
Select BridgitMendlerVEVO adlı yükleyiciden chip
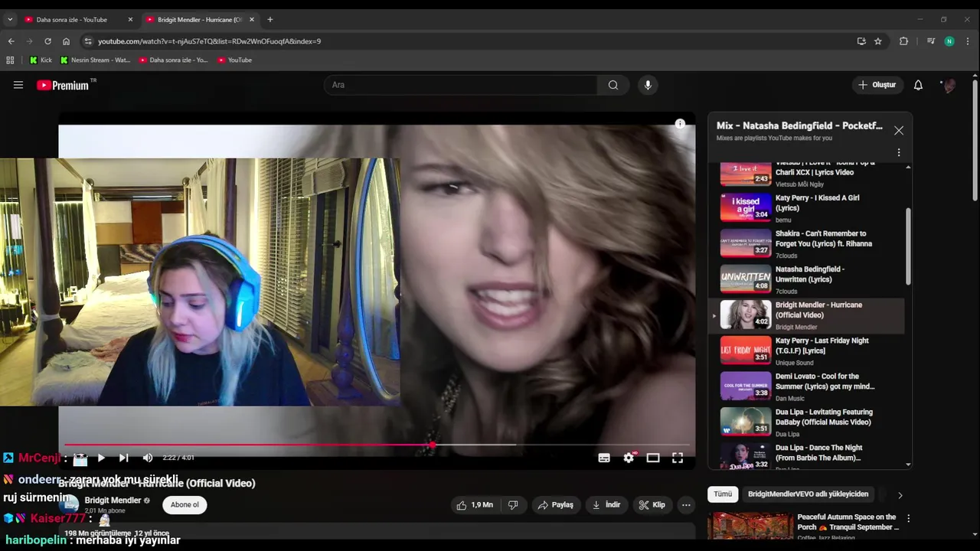pos(808,494)
